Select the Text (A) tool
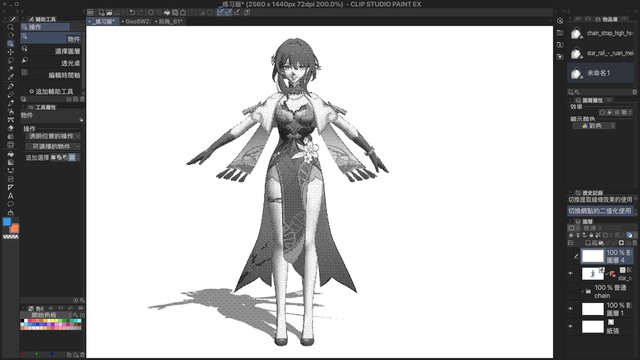Viewport: 640px width, 360px height. pos(11,196)
